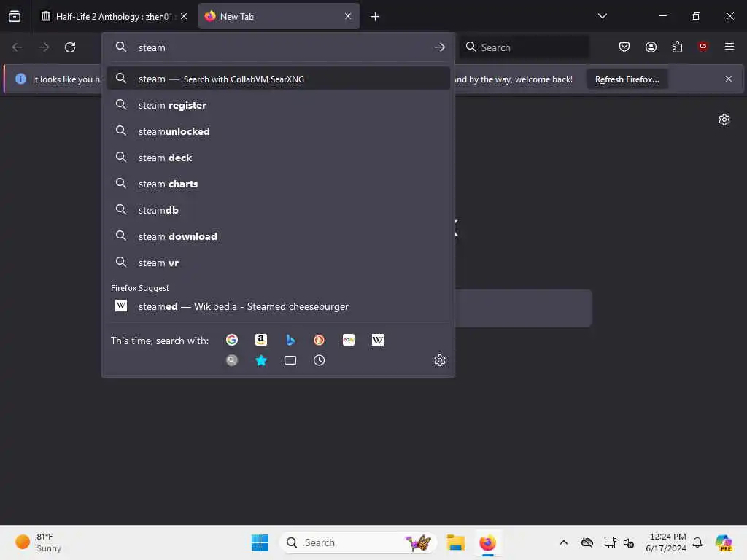Open the Extensions puzzle icon
Screen dimensions: 747x560
click(x=677, y=47)
